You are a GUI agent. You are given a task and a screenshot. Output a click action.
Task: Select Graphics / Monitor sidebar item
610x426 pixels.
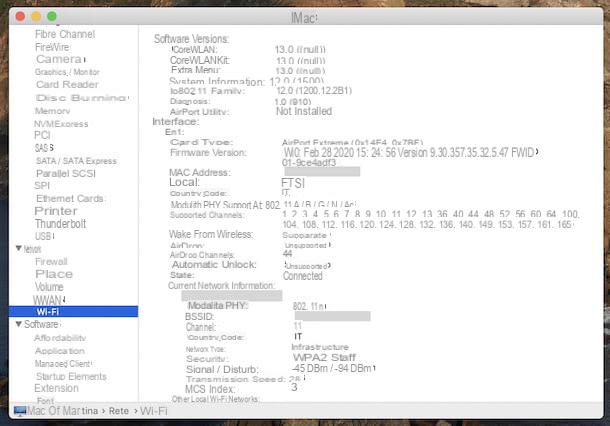tap(67, 72)
